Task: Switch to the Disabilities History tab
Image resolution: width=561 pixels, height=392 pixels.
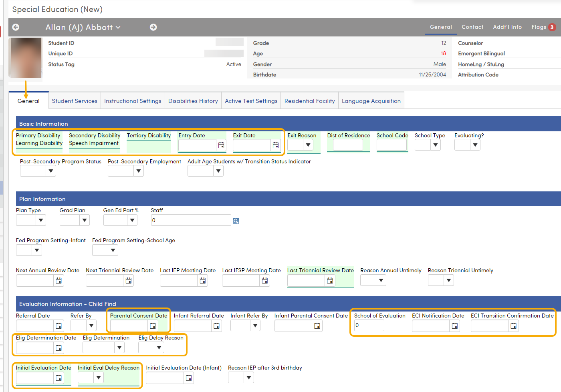Action: tap(193, 101)
